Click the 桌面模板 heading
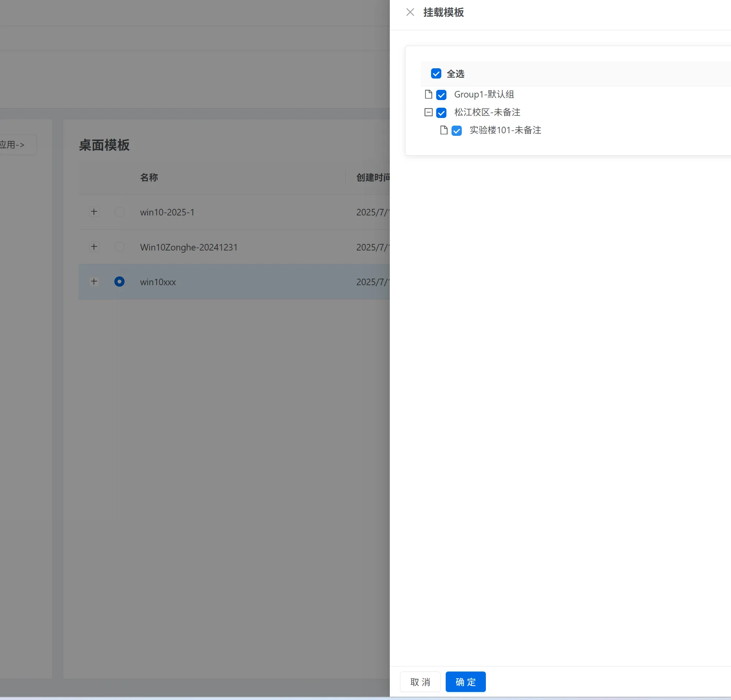 (x=104, y=145)
